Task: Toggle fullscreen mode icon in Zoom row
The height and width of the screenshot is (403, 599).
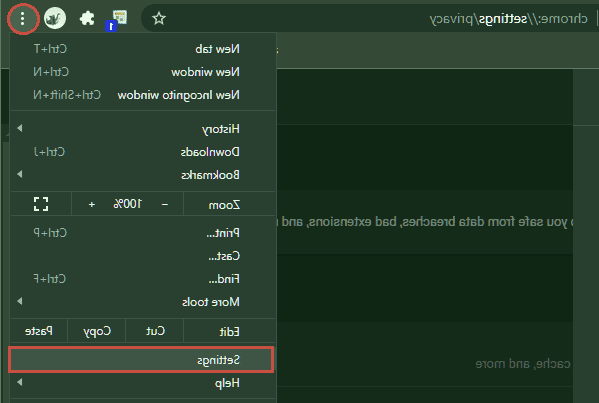Action: tap(41, 204)
